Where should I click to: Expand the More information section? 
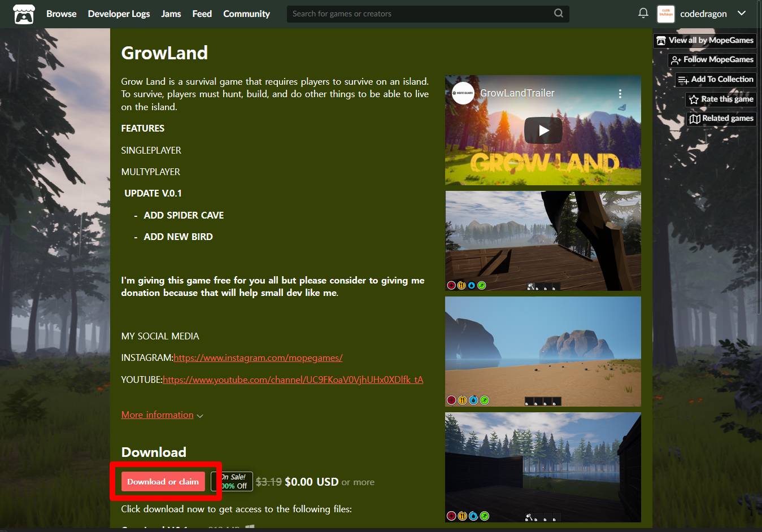[x=162, y=415]
